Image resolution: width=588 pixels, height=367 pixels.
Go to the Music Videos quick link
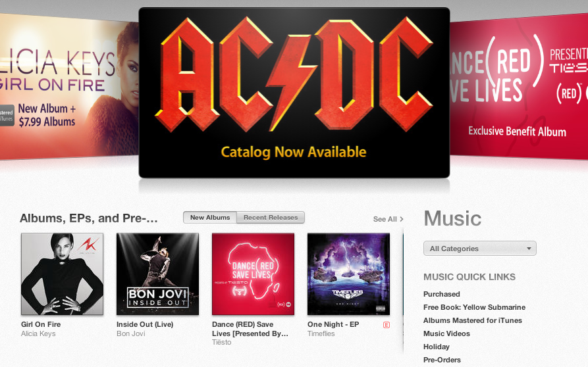446,333
